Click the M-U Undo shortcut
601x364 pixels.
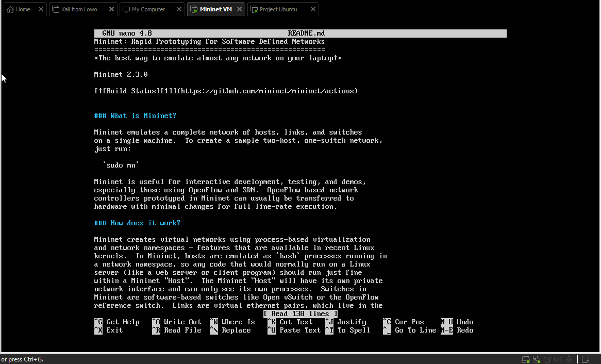click(x=457, y=322)
